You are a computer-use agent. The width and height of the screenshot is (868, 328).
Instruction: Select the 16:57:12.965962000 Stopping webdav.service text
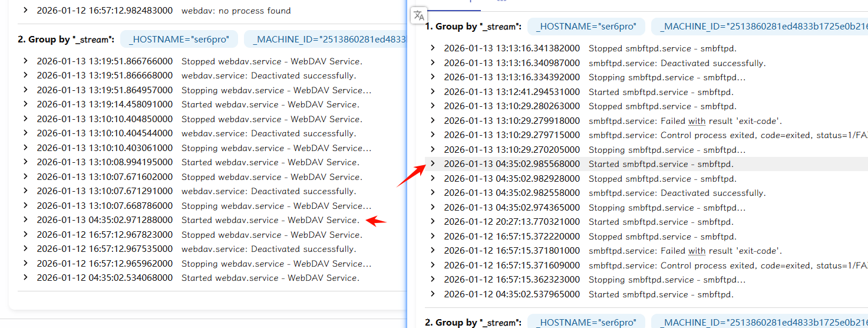point(276,264)
